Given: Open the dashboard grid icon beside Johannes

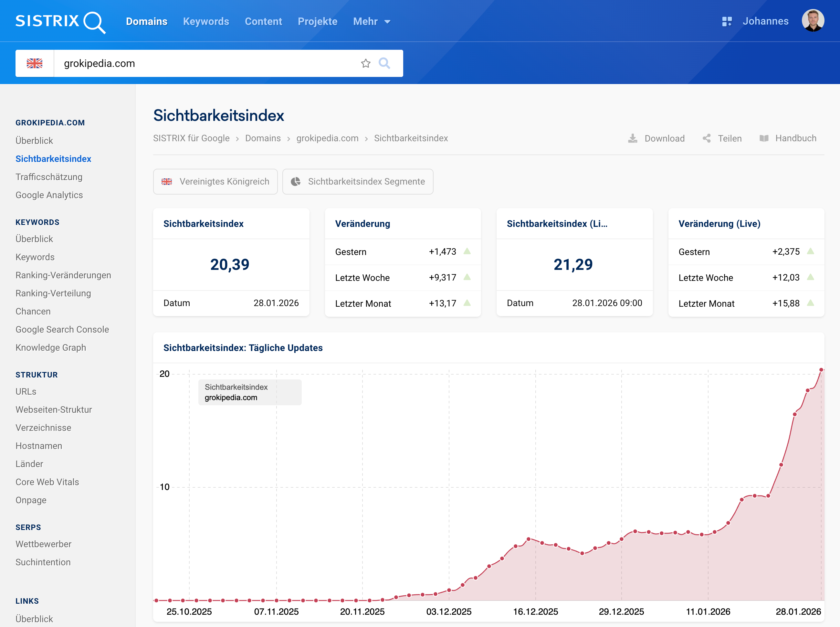Looking at the screenshot, I should point(727,21).
